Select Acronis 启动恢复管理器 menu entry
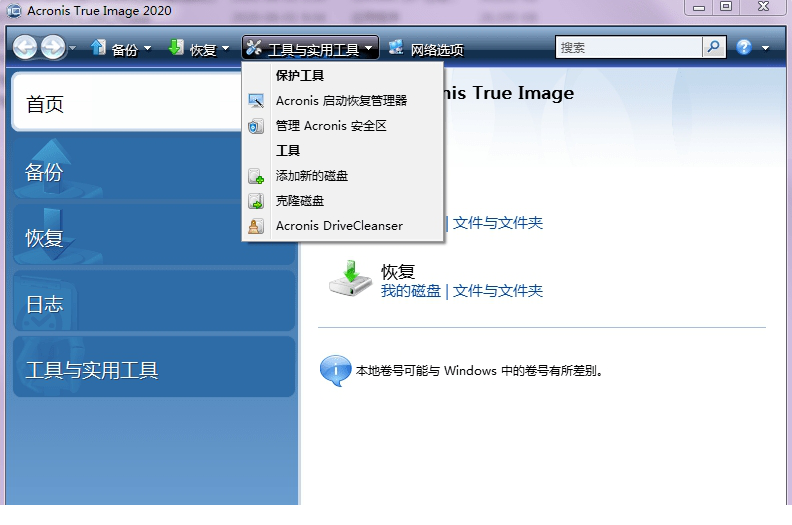Image resolution: width=792 pixels, height=525 pixels. 342,101
